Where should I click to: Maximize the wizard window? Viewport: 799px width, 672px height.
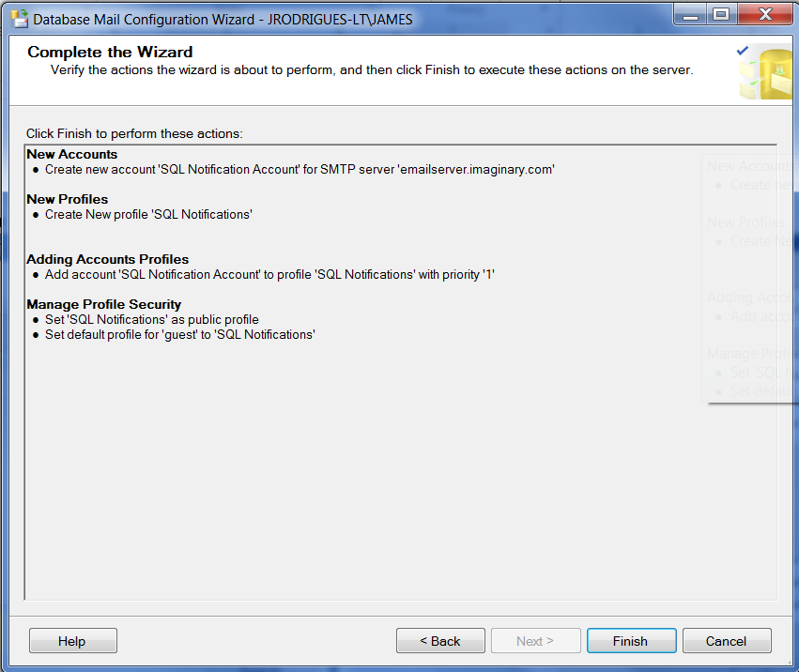coord(721,15)
